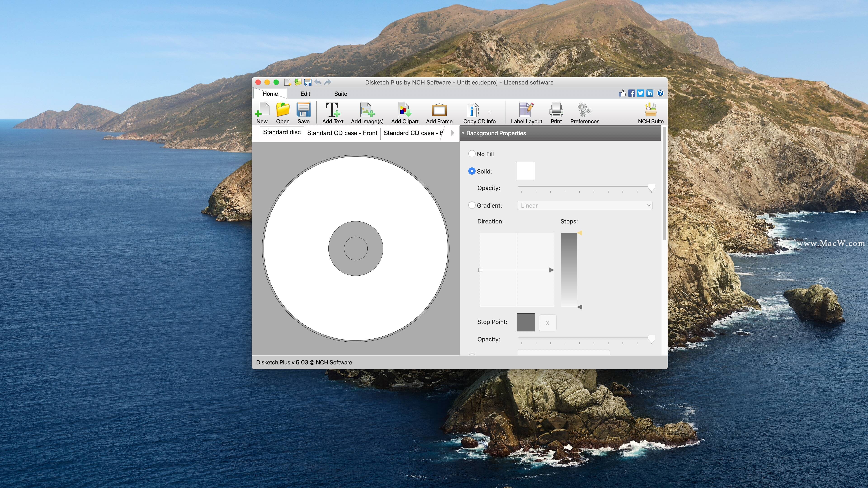Screen dimensions: 868x488
Task: Select the Add Text tool
Action: tap(333, 113)
